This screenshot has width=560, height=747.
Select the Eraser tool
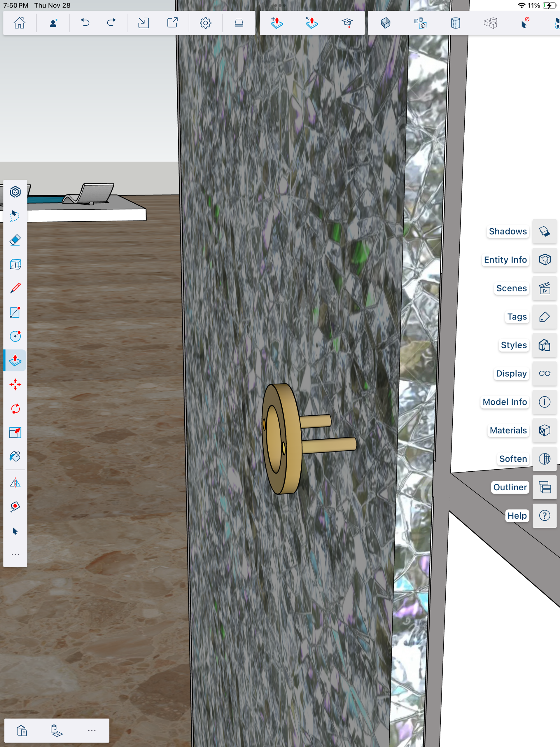tap(15, 240)
